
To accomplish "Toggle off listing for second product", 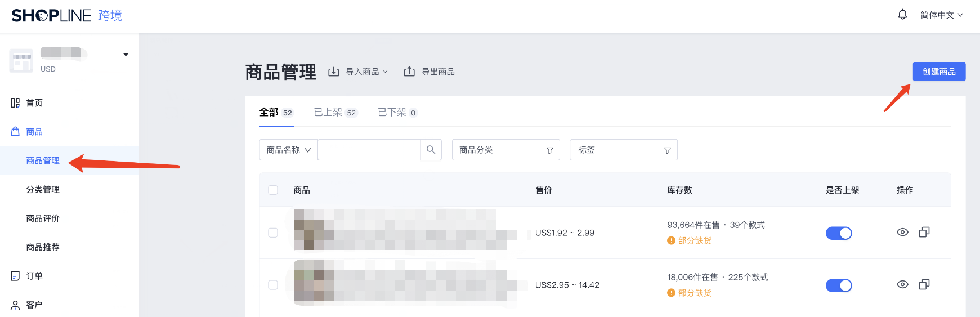I will 839,285.
